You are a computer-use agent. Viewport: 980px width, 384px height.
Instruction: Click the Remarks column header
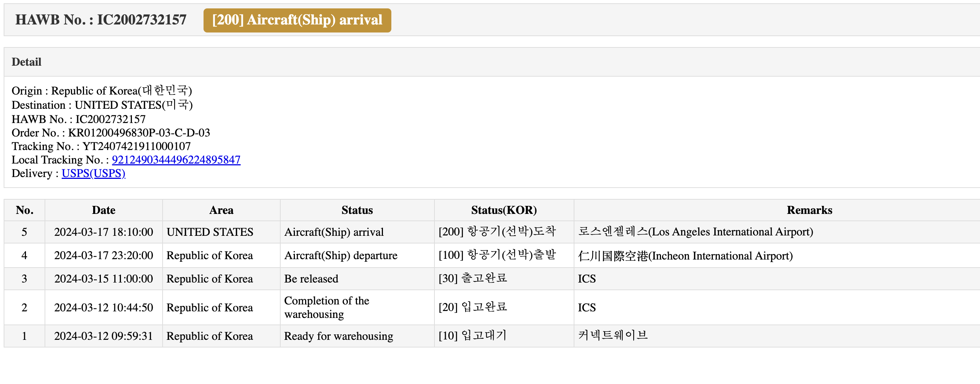click(809, 210)
